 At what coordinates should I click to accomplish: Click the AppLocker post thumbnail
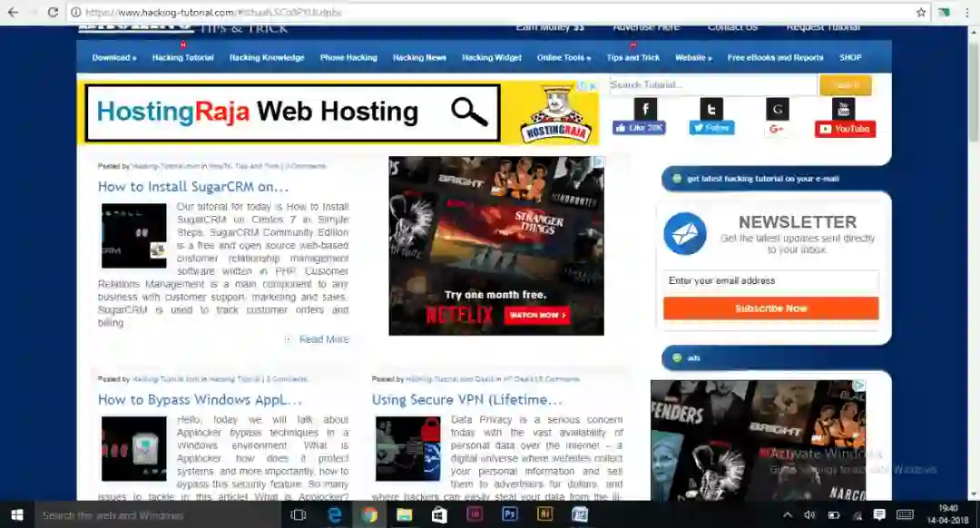click(133, 449)
